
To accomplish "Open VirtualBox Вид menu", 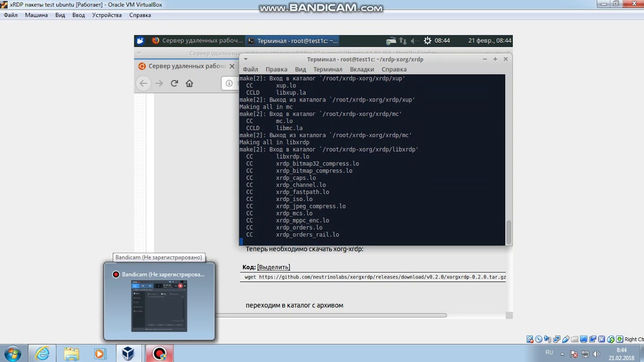I will coord(60,15).
